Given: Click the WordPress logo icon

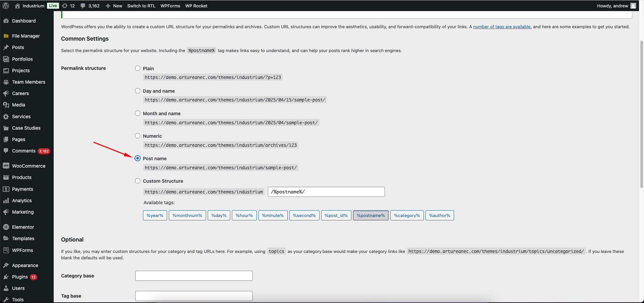Looking at the screenshot, I should pos(6,6).
